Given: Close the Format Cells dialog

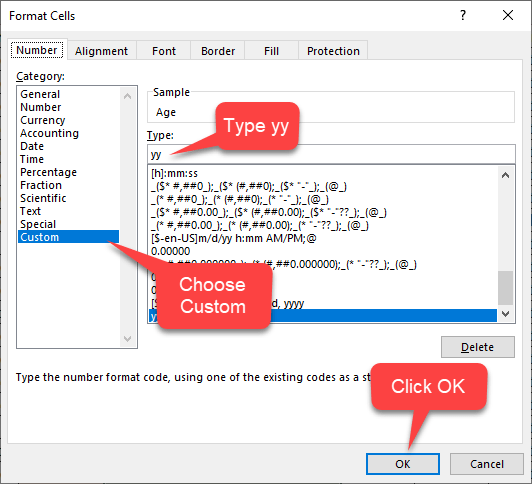Looking at the screenshot, I should (508, 15).
